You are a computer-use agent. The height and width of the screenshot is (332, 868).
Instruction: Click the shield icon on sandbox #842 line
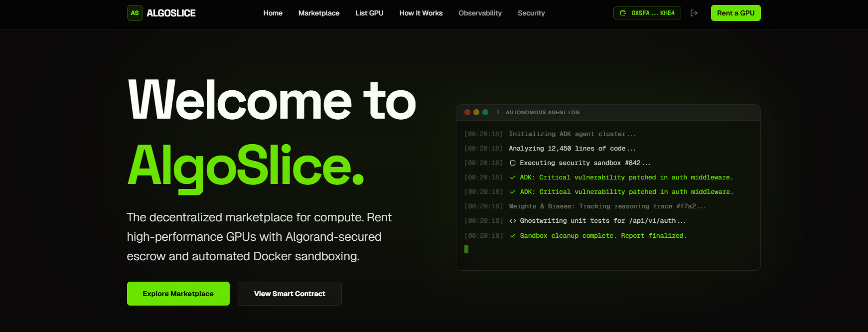coord(513,163)
